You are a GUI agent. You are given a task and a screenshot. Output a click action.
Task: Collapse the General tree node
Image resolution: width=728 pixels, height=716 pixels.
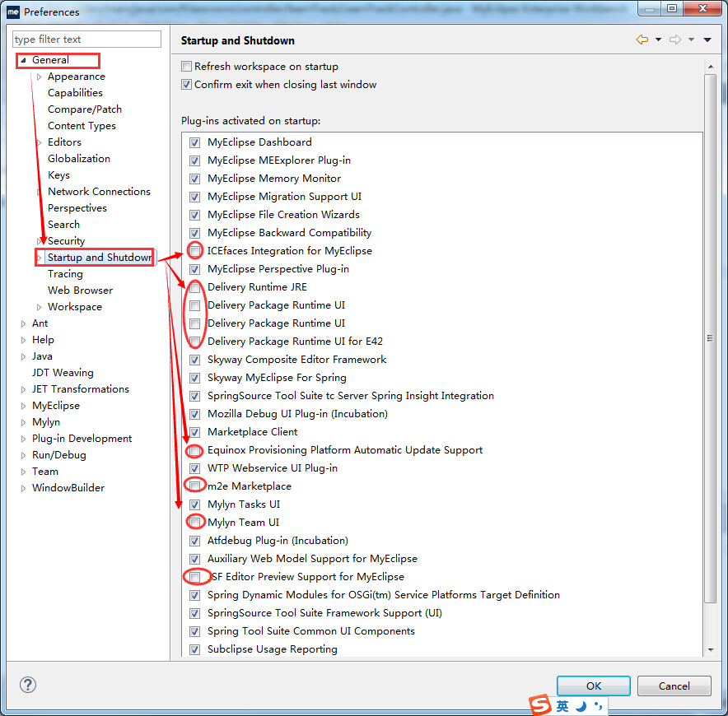[x=23, y=60]
